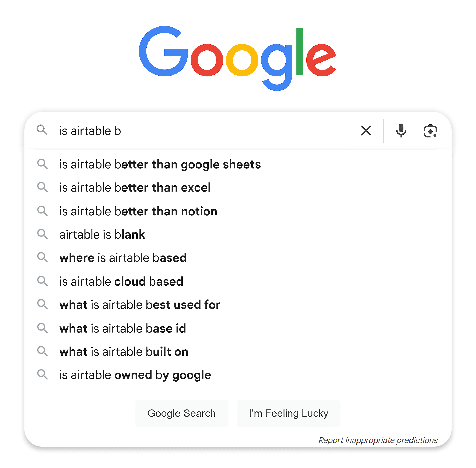This screenshot has width=476, height=468.
Task: Select suggestion 'where is airtable based'
Action: (x=123, y=258)
